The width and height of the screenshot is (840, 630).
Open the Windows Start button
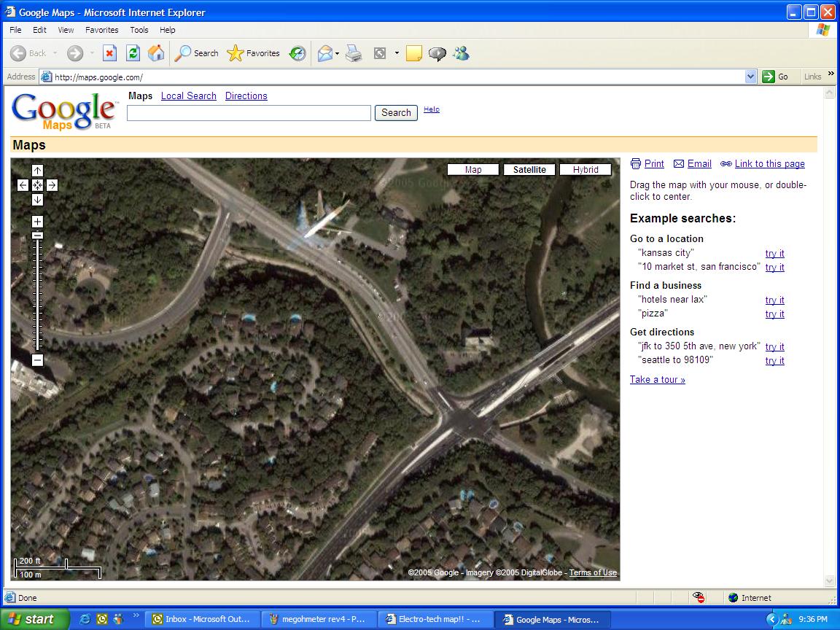[35, 619]
